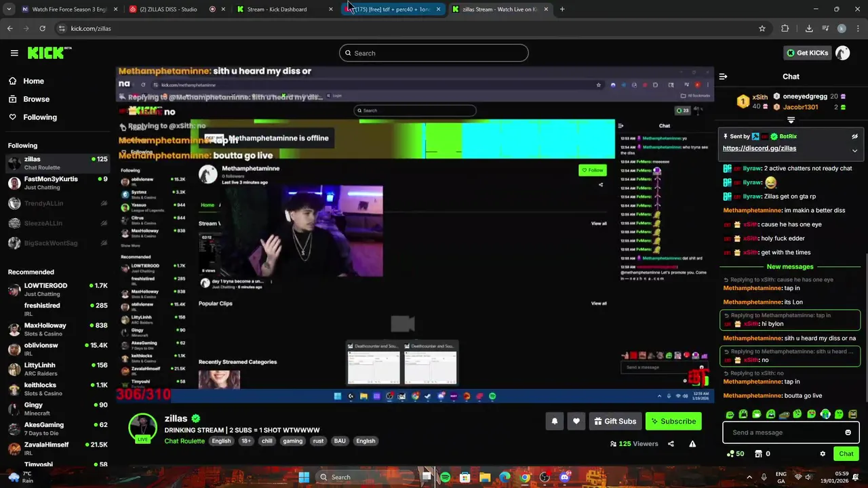Open a new browser tab
The image size is (868, 488).
562,9
